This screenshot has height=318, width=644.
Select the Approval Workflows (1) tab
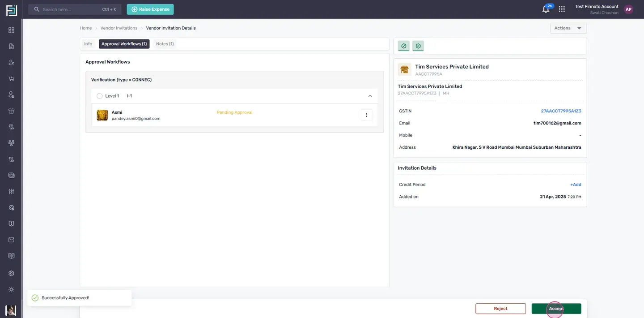[x=124, y=44]
